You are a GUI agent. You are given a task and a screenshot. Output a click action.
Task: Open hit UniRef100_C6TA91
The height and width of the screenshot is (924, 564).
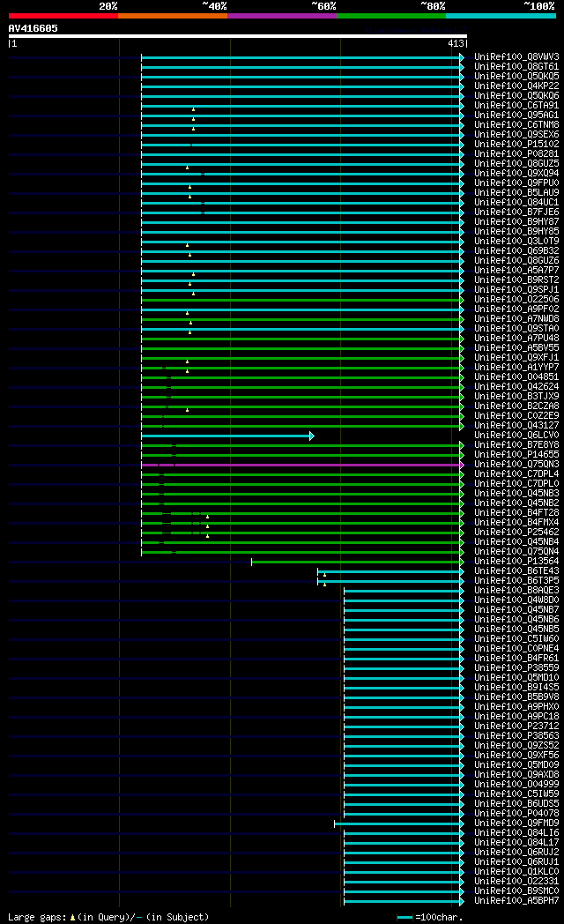516,106
